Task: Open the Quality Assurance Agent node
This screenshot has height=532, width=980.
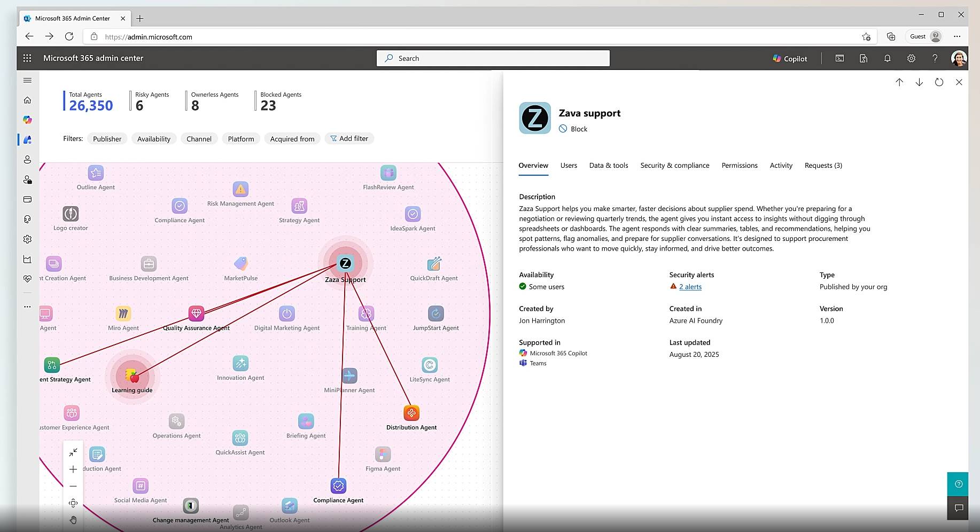Action: pos(196,314)
